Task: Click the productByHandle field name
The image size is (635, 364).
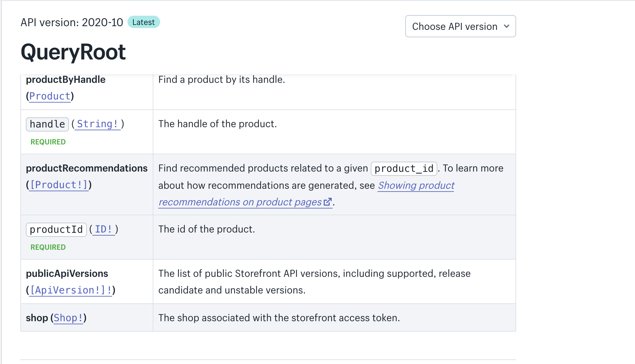Action: point(66,79)
